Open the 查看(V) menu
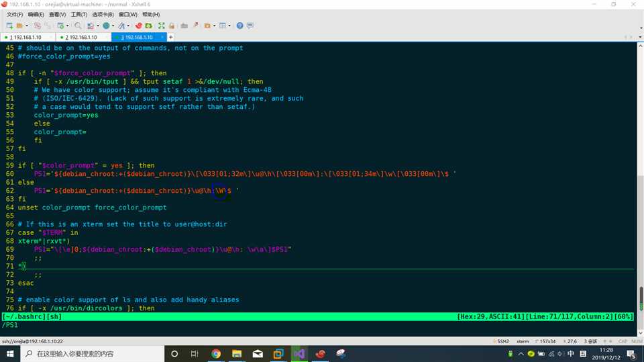This screenshot has height=362, width=644. point(57,14)
